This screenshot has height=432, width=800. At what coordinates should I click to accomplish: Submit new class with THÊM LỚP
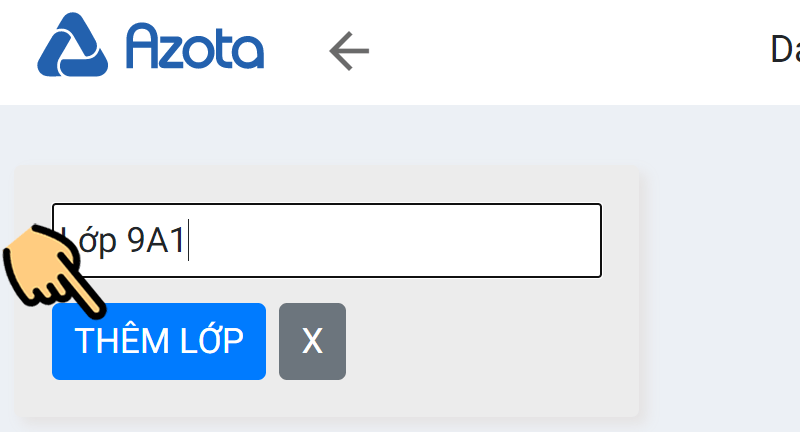point(159,342)
